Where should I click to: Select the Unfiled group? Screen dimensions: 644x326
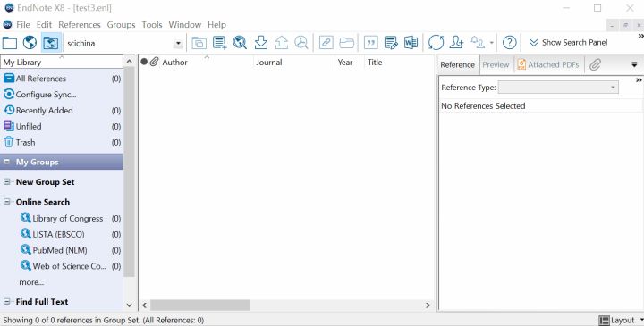(x=62, y=127)
